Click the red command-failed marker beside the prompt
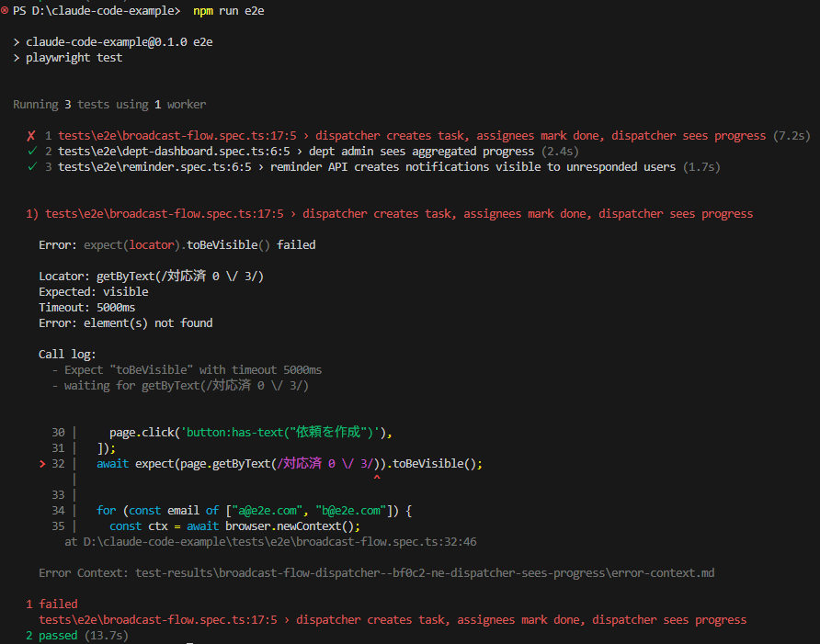This screenshot has width=820, height=644. pyautogui.click(x=5, y=10)
